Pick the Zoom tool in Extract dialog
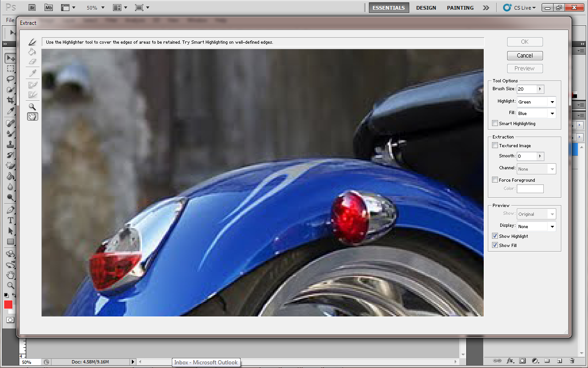Image resolution: width=588 pixels, height=368 pixels. (32, 107)
